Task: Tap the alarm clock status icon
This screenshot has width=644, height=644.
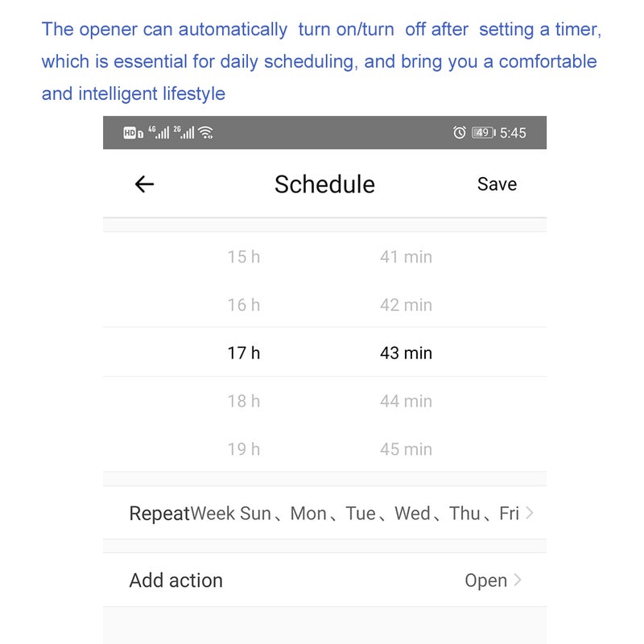Action: (460, 133)
